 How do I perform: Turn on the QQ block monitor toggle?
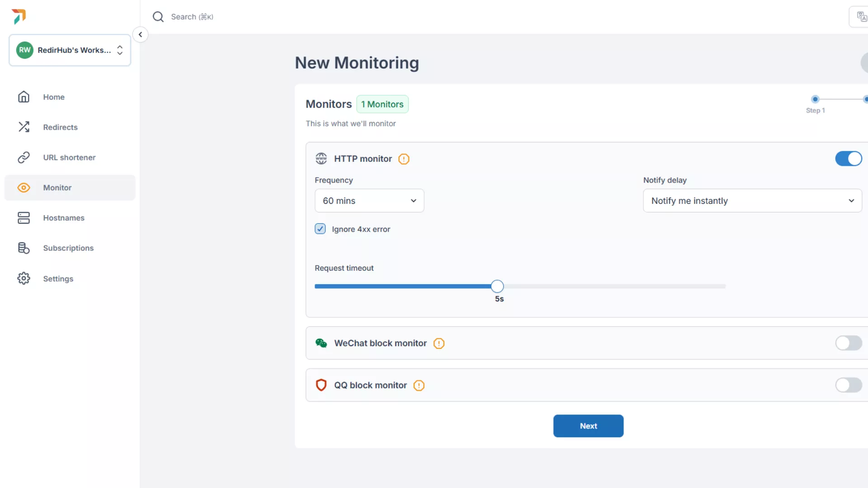(848, 385)
